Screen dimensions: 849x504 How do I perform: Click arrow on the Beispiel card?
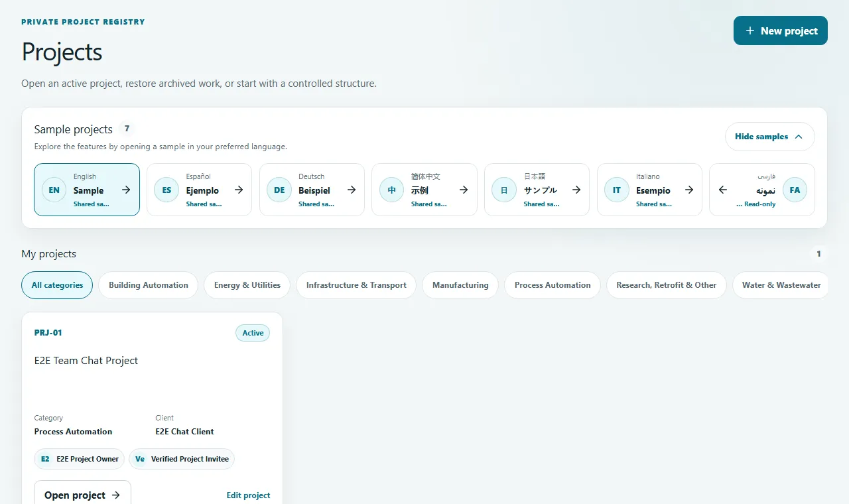(x=352, y=190)
